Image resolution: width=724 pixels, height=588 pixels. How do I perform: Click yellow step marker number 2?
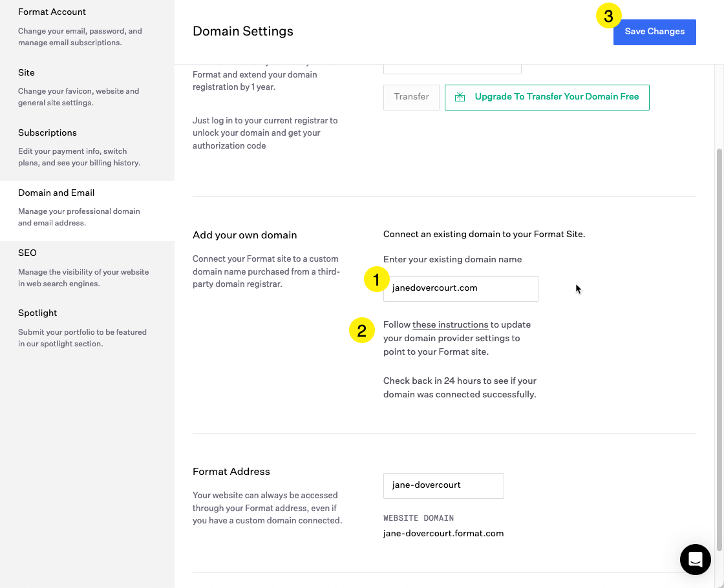pos(361,331)
